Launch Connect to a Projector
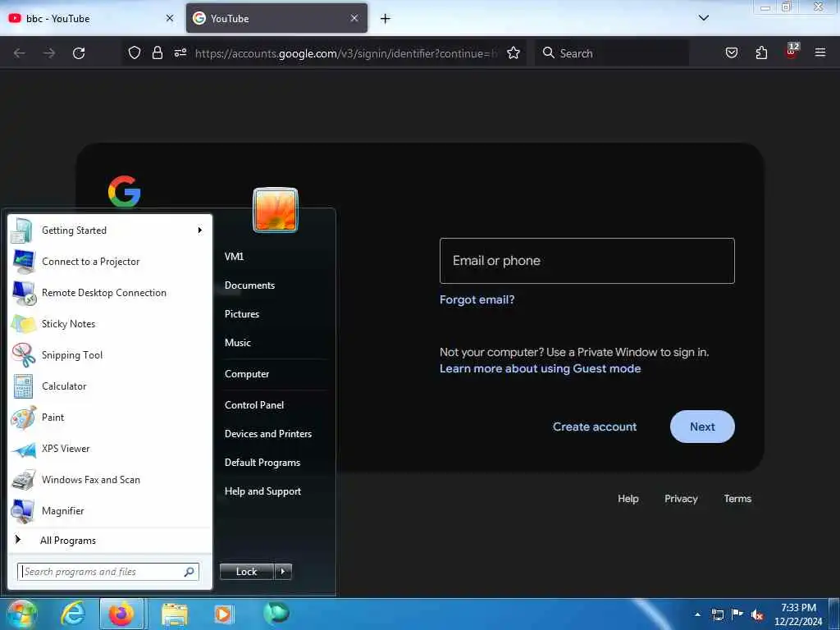Viewport: 840px width, 630px height. pos(110,262)
